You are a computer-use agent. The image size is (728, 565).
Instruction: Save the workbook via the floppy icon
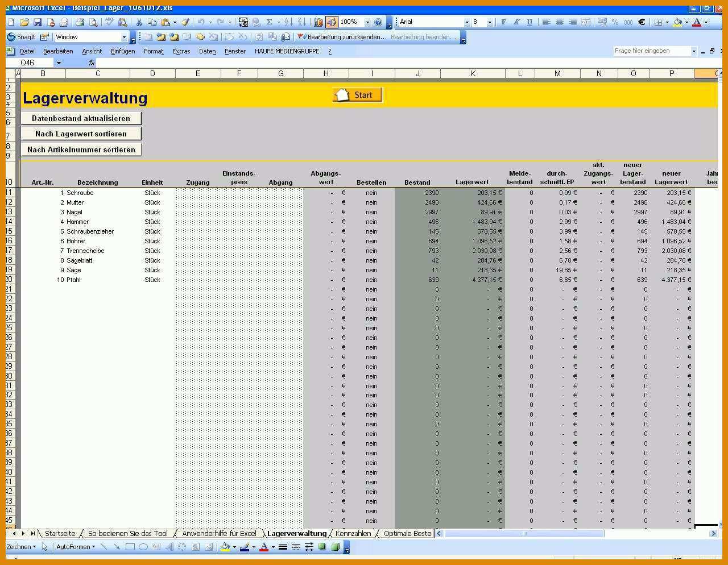38,22
